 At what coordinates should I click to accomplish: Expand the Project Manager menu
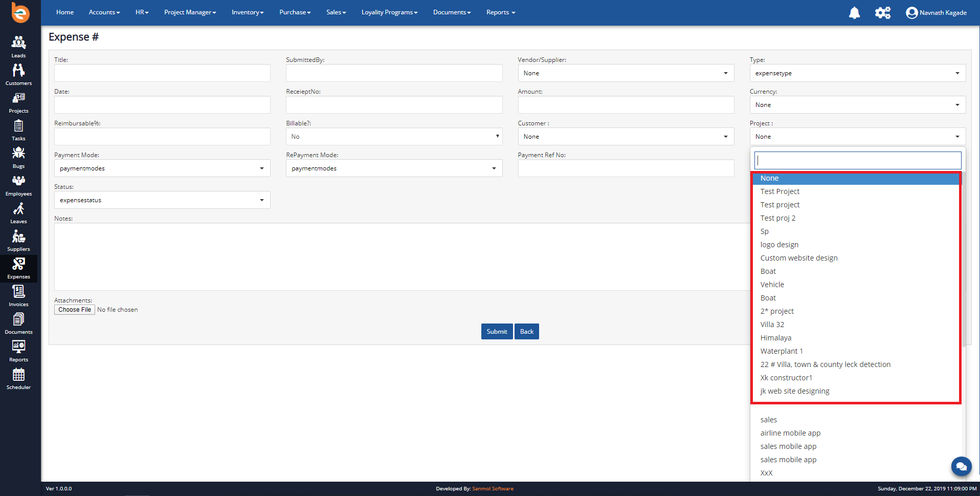click(x=190, y=12)
